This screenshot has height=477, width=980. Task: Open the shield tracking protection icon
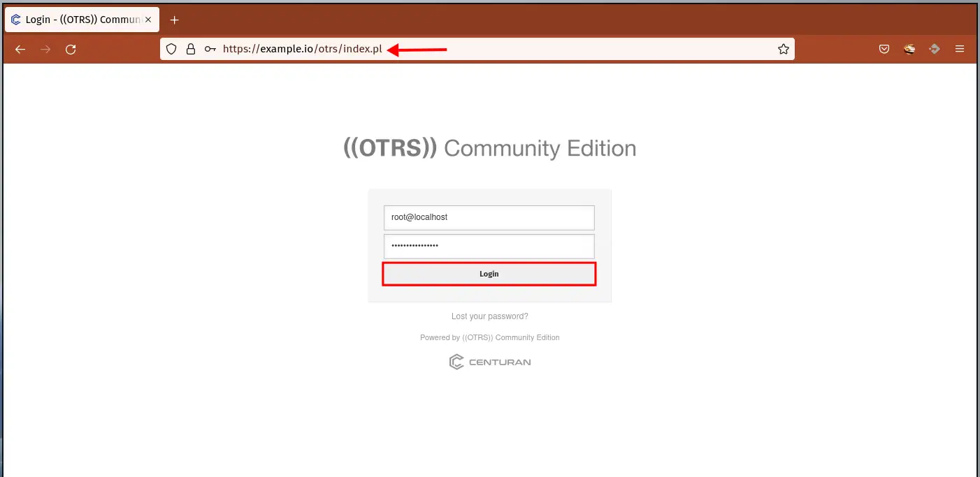tap(171, 50)
